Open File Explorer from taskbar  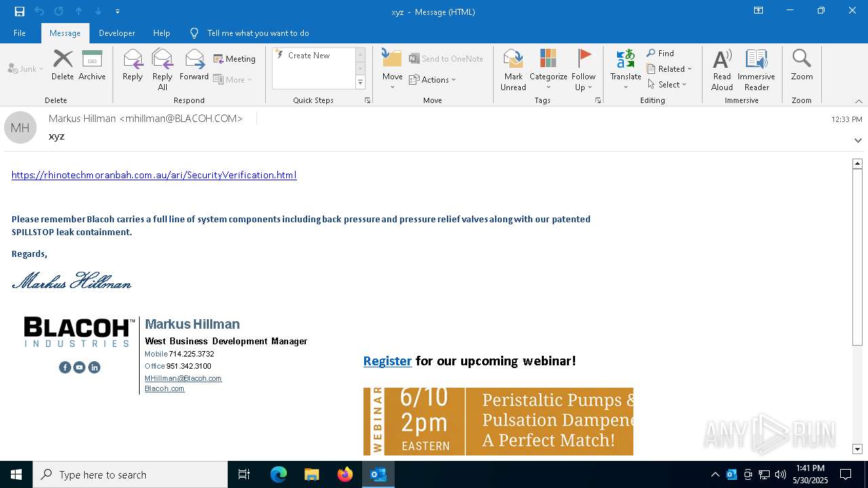pos(311,474)
